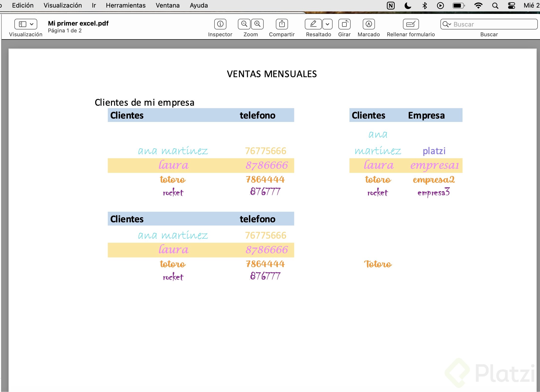Click the Notion menu bar icon
The width and height of the screenshot is (540, 392).
[391, 6]
